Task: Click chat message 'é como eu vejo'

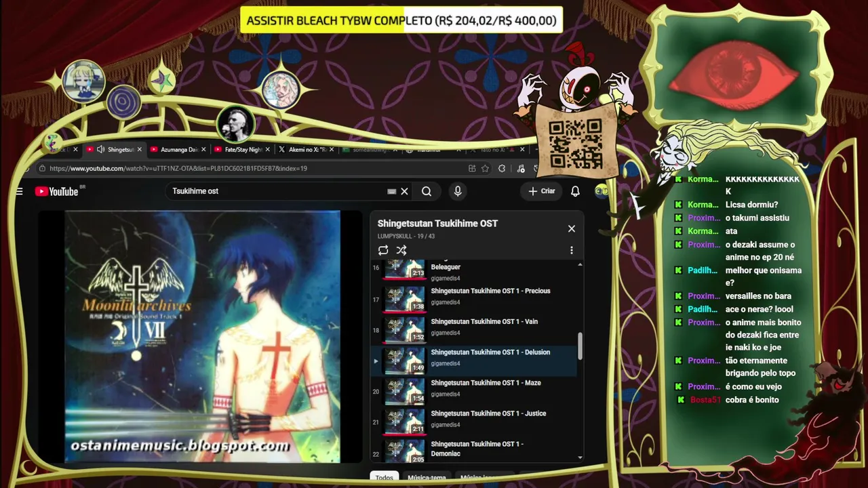Action: [x=753, y=387]
